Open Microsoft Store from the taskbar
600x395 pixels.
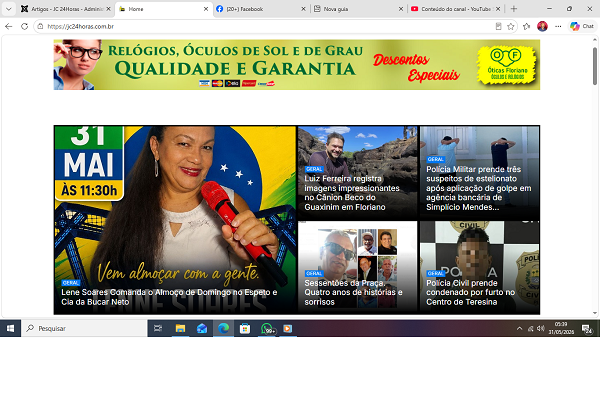(245, 328)
